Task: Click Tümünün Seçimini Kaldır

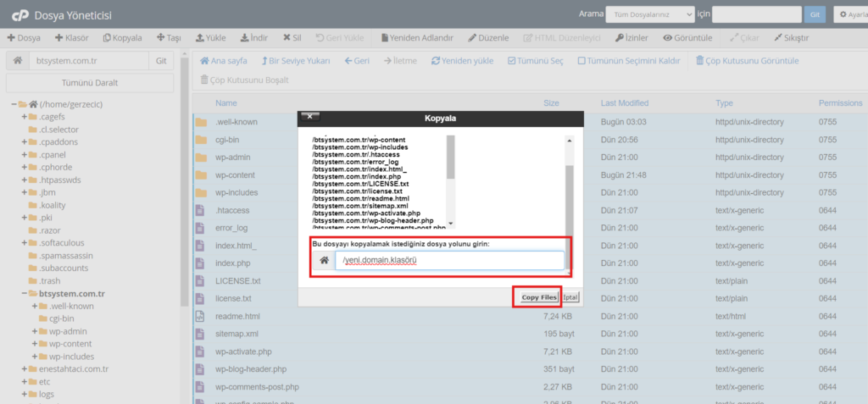Action: [629, 60]
